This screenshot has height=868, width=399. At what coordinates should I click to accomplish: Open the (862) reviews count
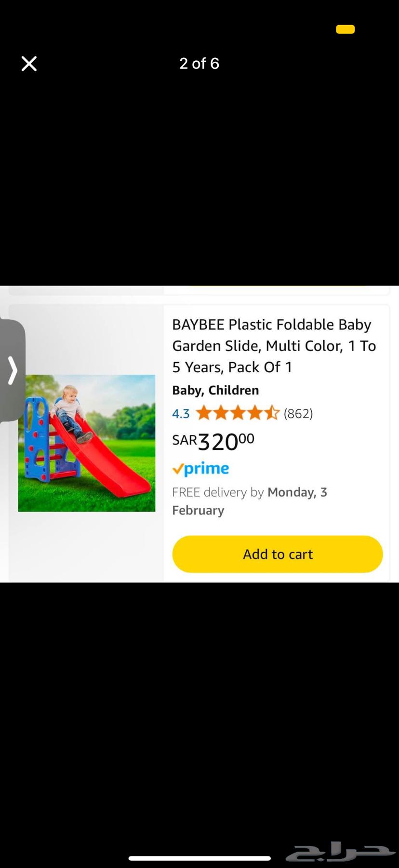coord(298,413)
